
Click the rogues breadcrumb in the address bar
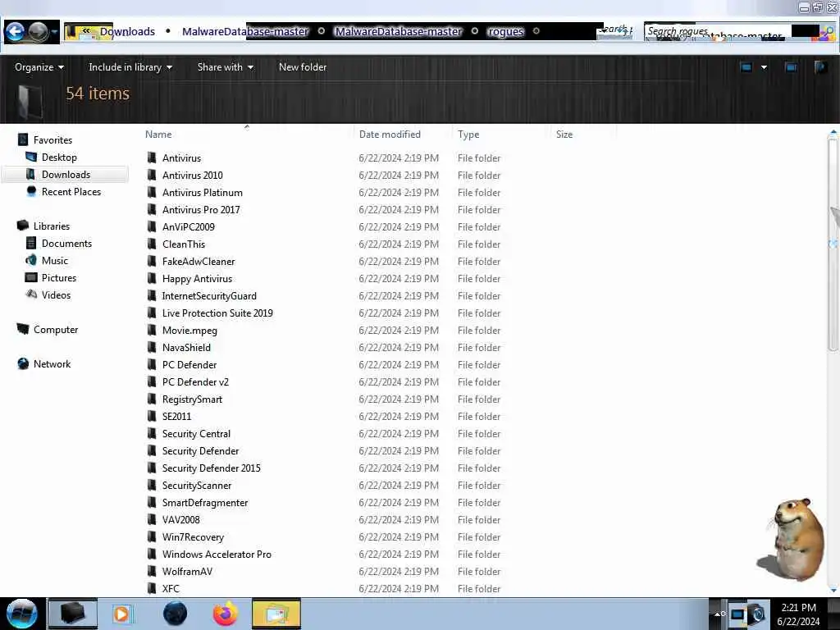tap(505, 32)
